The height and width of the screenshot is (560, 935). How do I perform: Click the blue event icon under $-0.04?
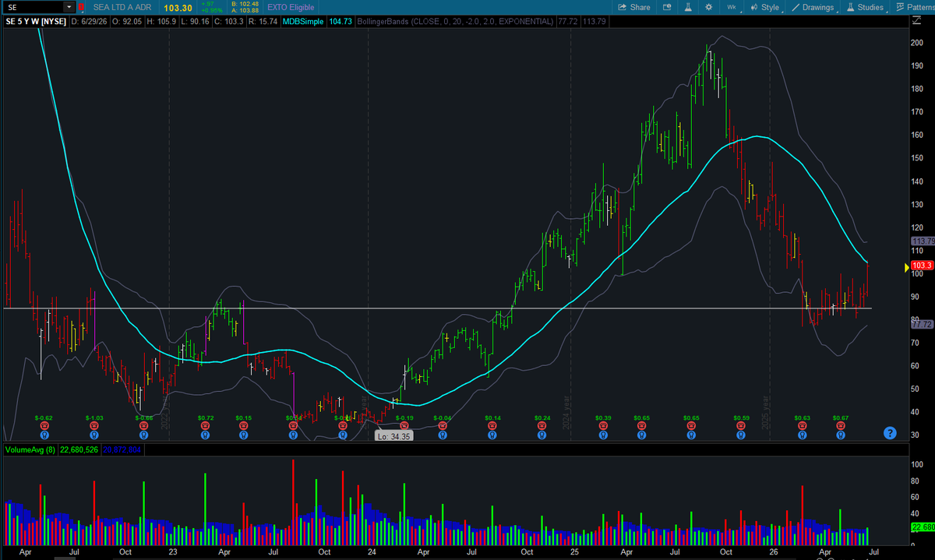[x=442, y=435]
